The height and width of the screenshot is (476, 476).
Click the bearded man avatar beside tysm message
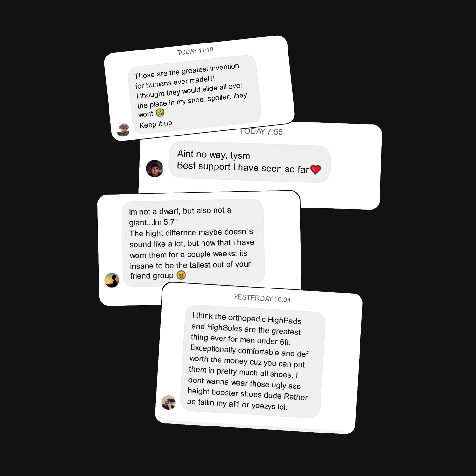point(155,169)
